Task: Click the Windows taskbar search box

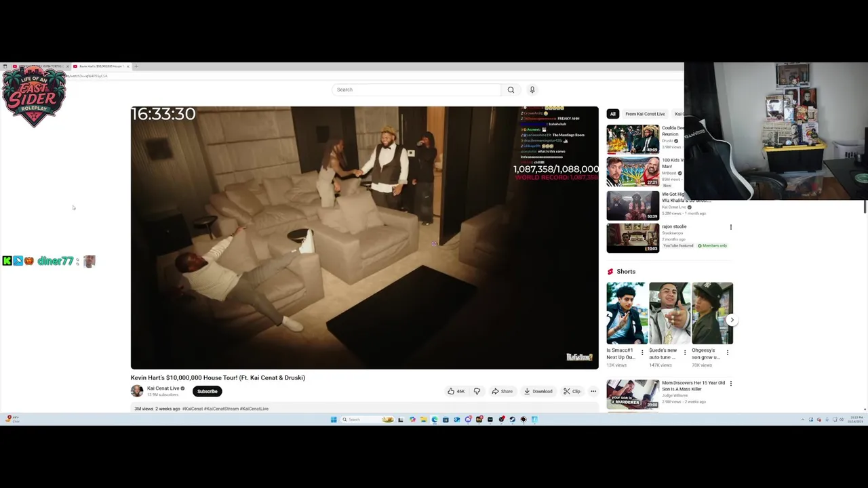Action: (x=368, y=420)
